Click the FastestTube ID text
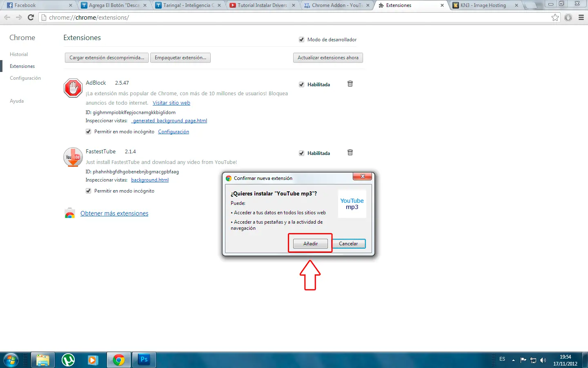This screenshot has height=368, width=588. (x=132, y=172)
